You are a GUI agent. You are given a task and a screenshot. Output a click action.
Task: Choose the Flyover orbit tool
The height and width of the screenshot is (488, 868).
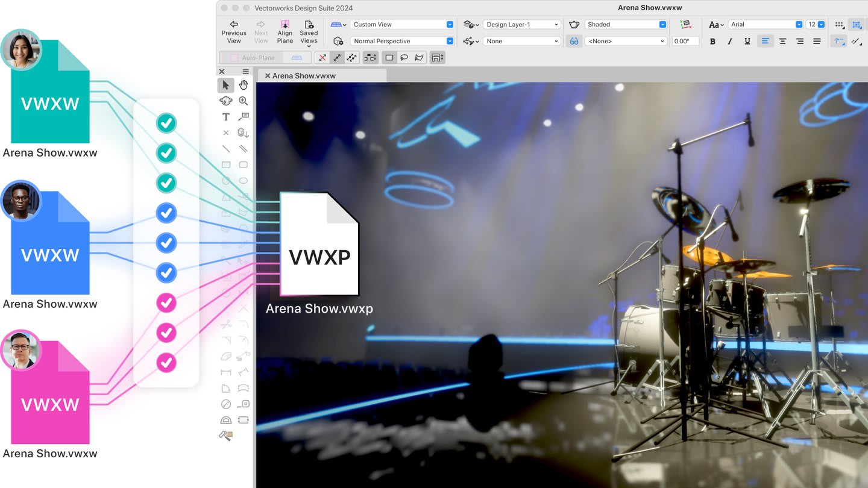pyautogui.click(x=226, y=101)
